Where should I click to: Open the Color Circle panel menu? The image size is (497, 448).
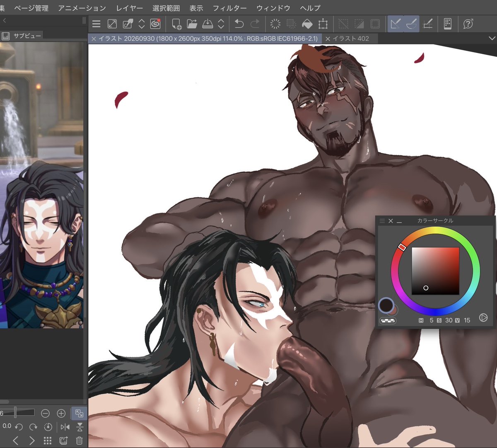(382, 221)
